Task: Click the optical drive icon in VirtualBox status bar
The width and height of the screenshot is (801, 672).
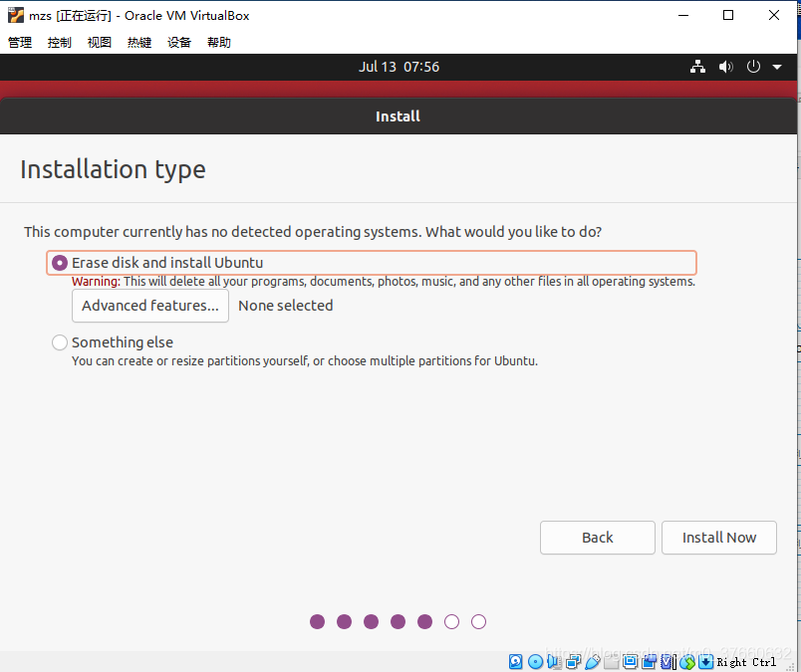Action: coord(535,662)
